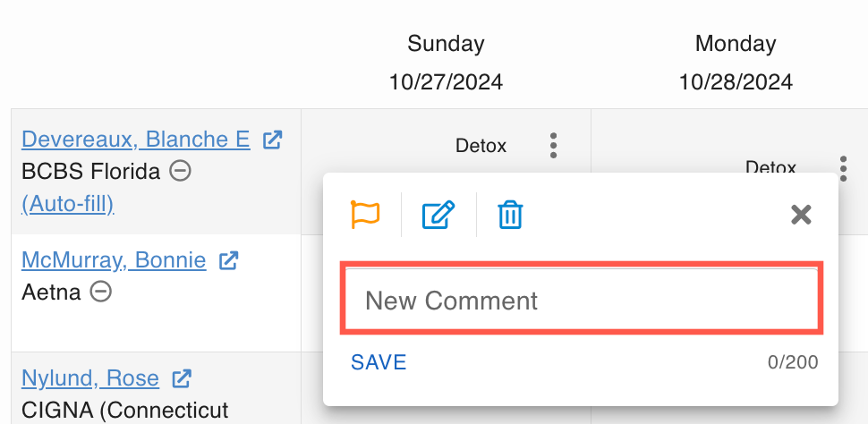Open Devereaux, Blanche E patient link
Image resolution: width=868 pixels, height=424 pixels.
click(136, 140)
